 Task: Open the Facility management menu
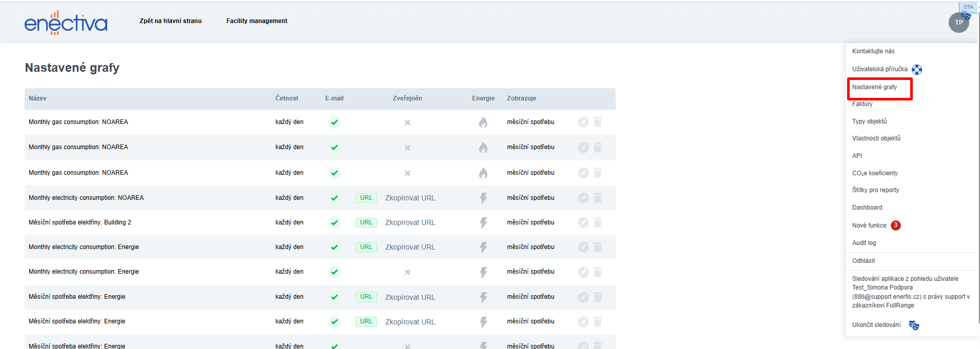257,21
